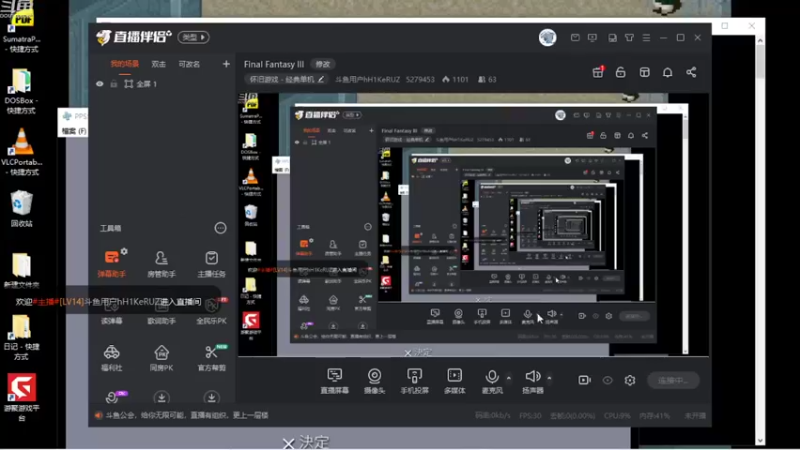Open the hamburger menu in title bar
Image resolution: width=800 pixels, height=450 pixels.
click(646, 38)
